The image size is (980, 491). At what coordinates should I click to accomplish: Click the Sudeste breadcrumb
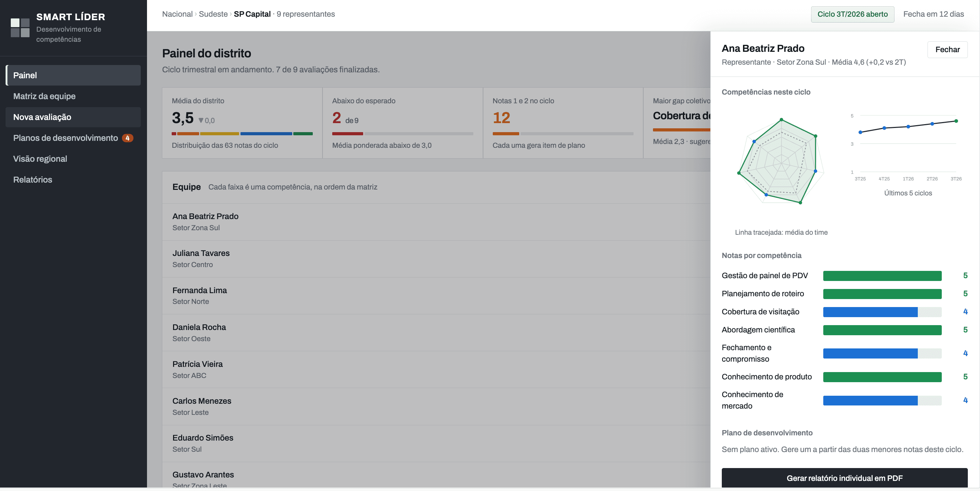coord(213,14)
